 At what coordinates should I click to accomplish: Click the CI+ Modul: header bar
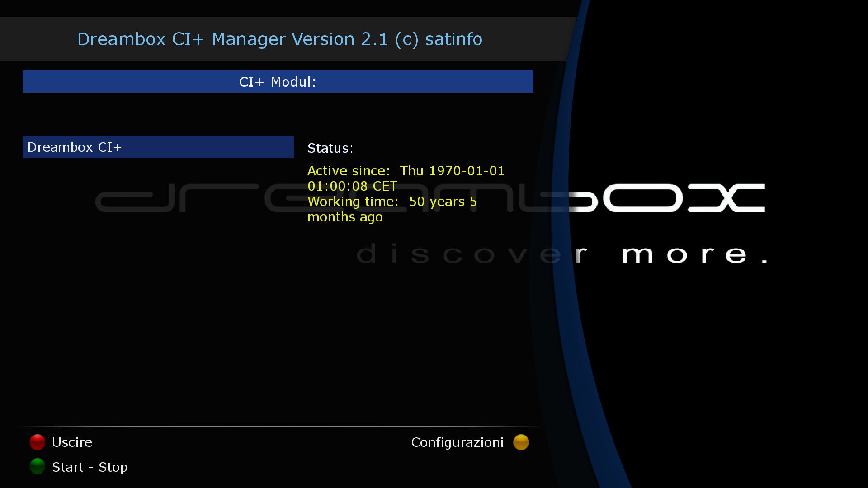point(278,81)
